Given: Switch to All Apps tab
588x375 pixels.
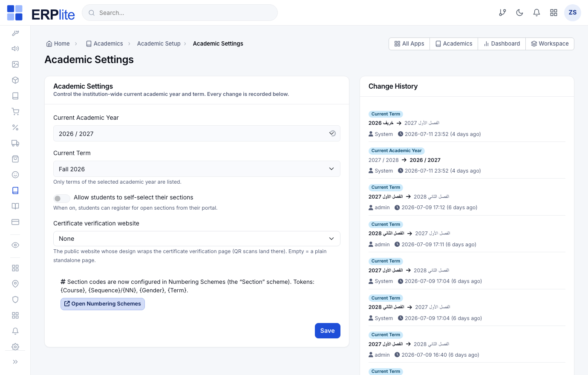Looking at the screenshot, I should click(x=409, y=44).
